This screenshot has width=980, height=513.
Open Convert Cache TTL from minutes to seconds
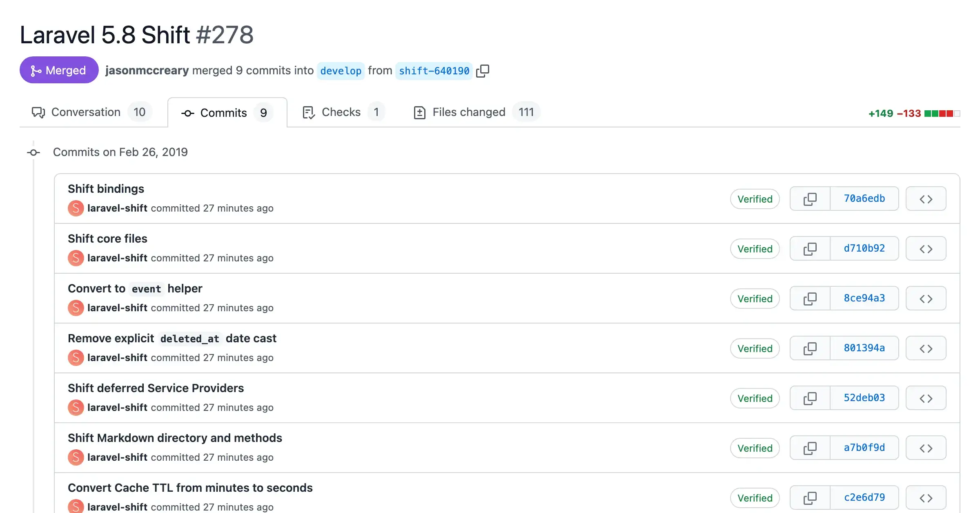point(190,488)
